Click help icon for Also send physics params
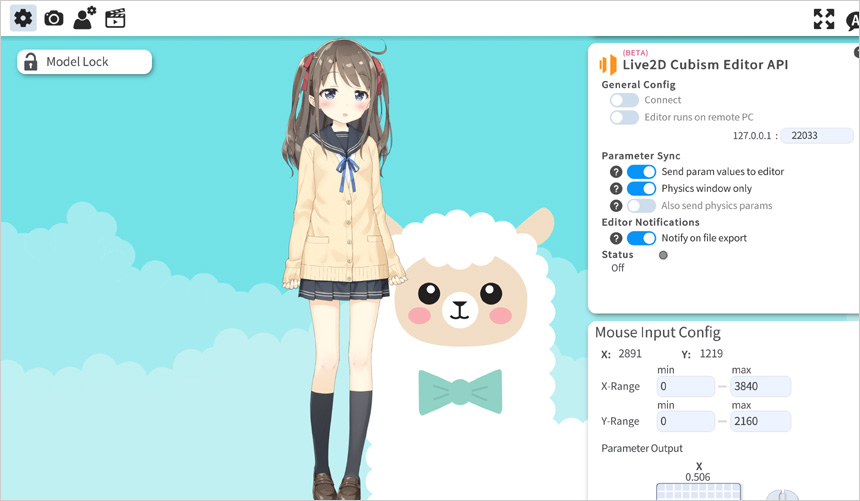 coord(616,206)
